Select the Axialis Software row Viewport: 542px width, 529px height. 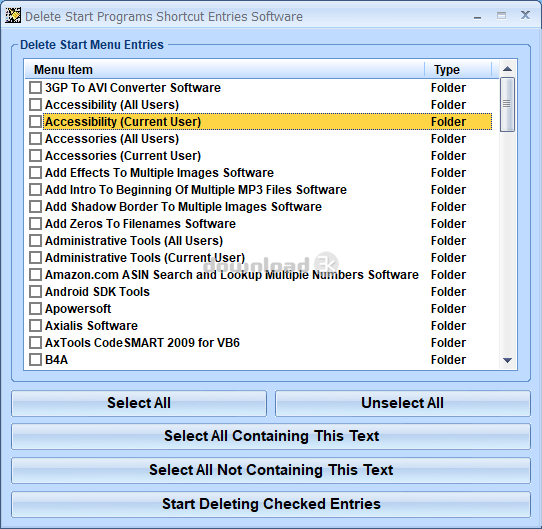click(260, 326)
